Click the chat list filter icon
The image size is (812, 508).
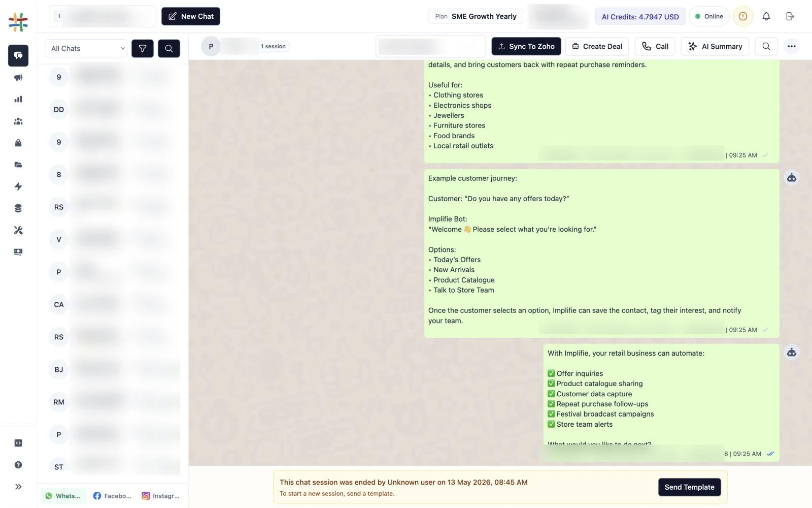click(x=143, y=48)
